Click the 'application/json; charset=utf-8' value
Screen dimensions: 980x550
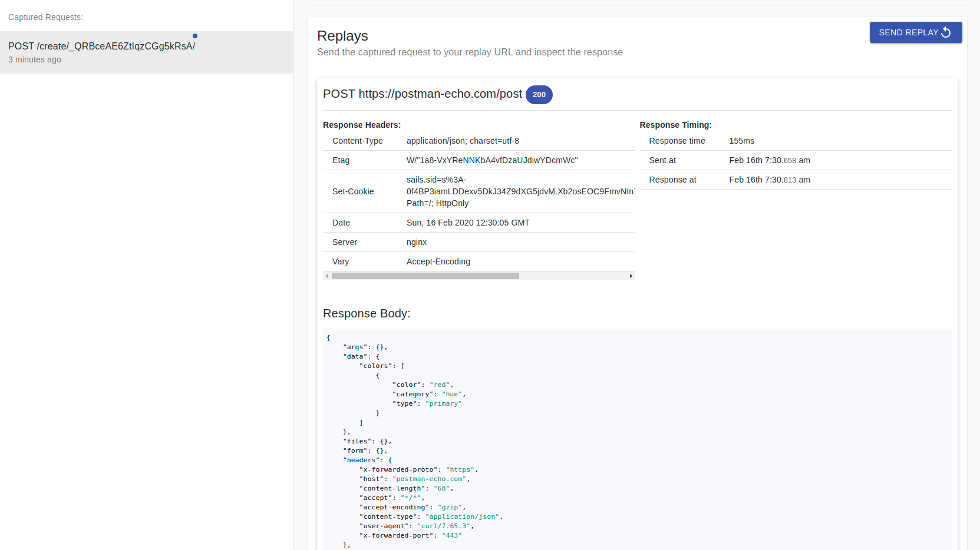click(x=463, y=141)
